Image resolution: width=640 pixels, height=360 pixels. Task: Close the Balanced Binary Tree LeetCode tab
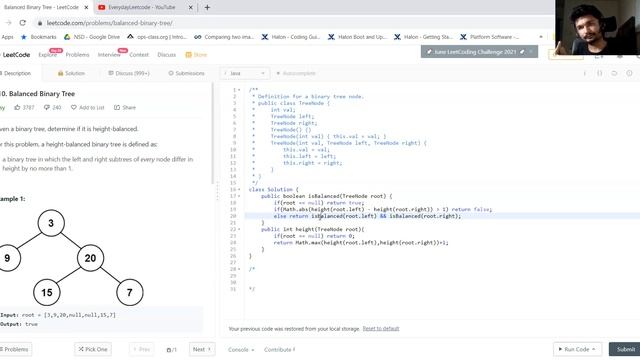[x=86, y=7]
